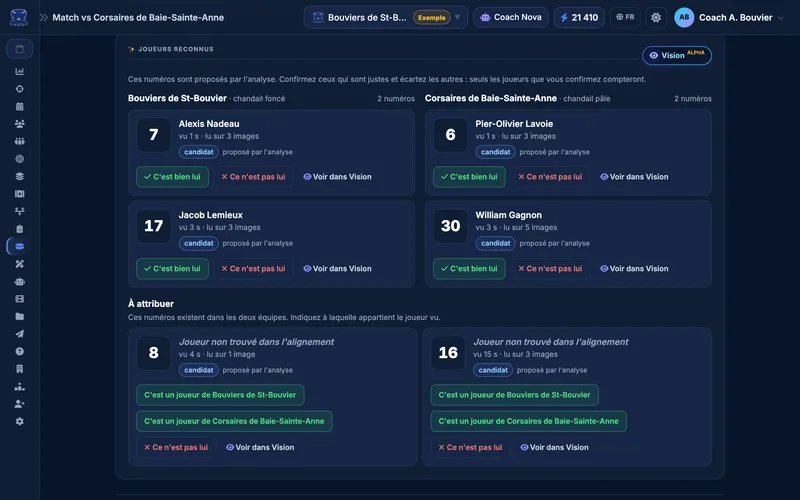Reject number 16 with Ce n'est pas lui
Viewport: 800px width, 500px height.
[x=470, y=447]
